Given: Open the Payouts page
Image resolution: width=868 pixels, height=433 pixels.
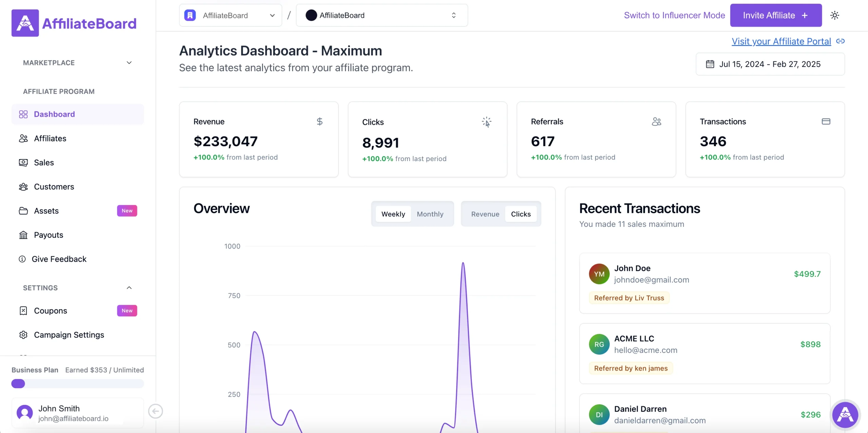Looking at the screenshot, I should [x=78, y=235].
